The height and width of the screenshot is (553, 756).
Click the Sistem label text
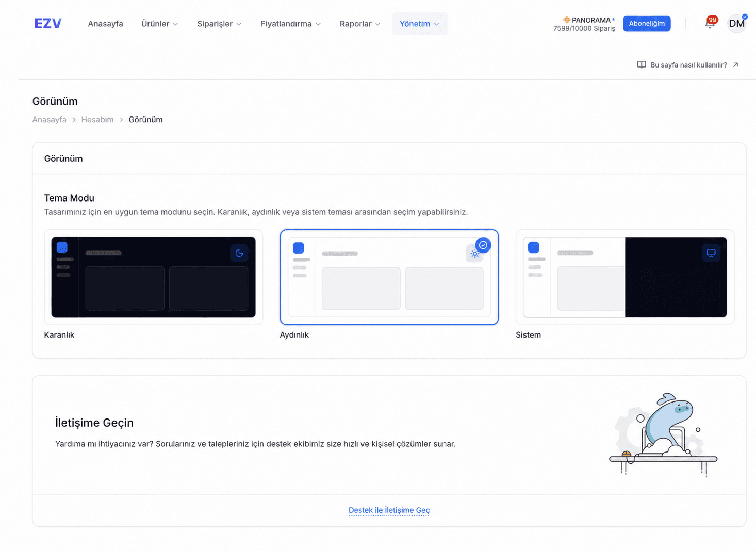528,335
